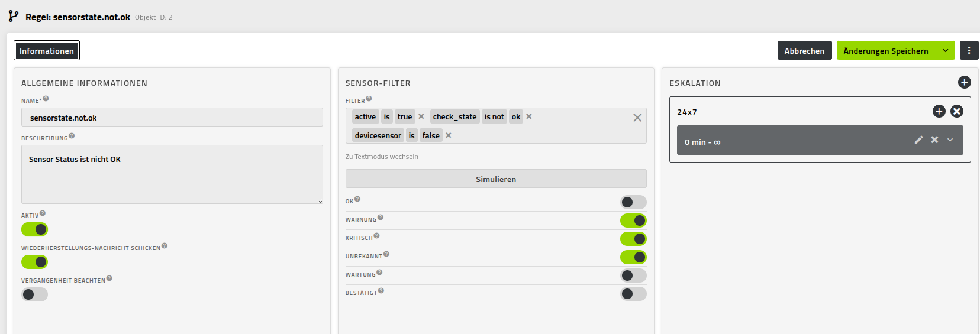Clear all sensor filters
The width and height of the screenshot is (980, 334).
click(x=637, y=118)
